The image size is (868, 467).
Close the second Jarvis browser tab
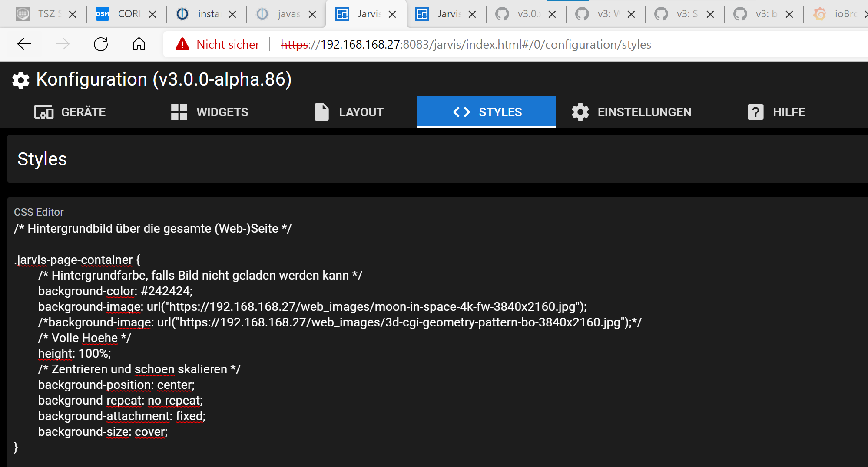pyautogui.click(x=472, y=14)
